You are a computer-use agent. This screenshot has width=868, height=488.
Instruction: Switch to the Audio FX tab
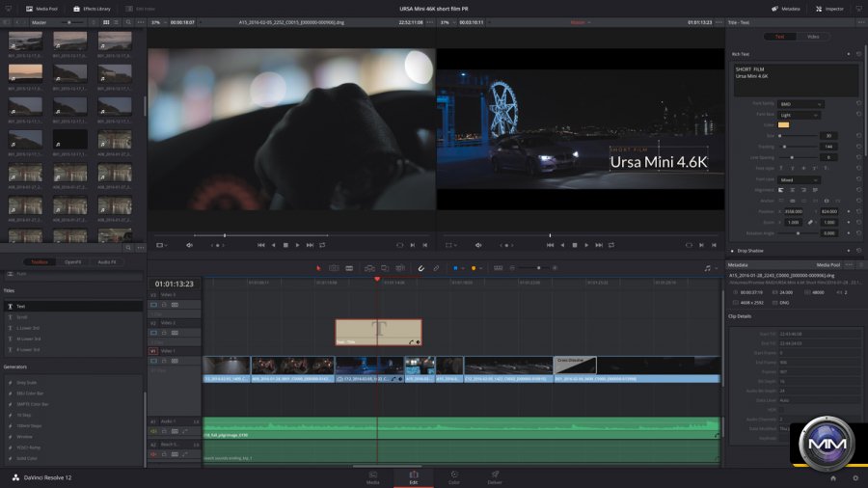tap(107, 262)
